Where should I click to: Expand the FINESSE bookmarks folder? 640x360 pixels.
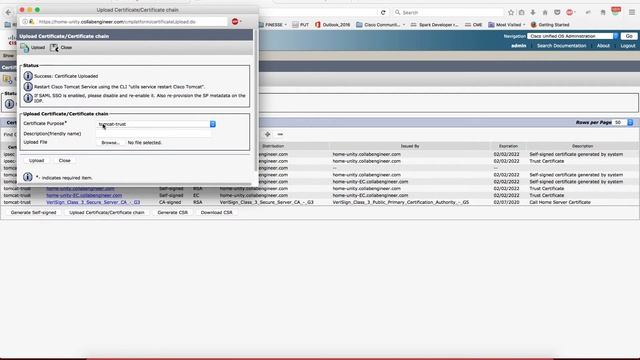tap(273, 25)
